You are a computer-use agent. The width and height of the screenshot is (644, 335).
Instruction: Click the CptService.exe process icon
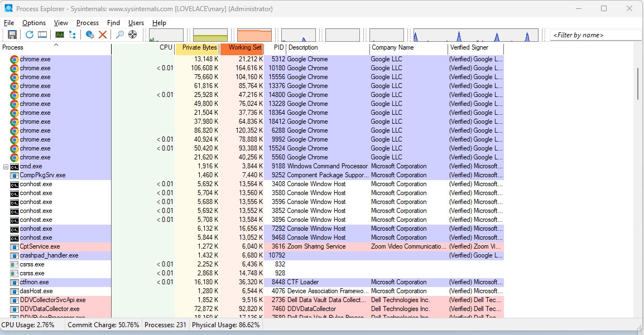tap(15, 247)
